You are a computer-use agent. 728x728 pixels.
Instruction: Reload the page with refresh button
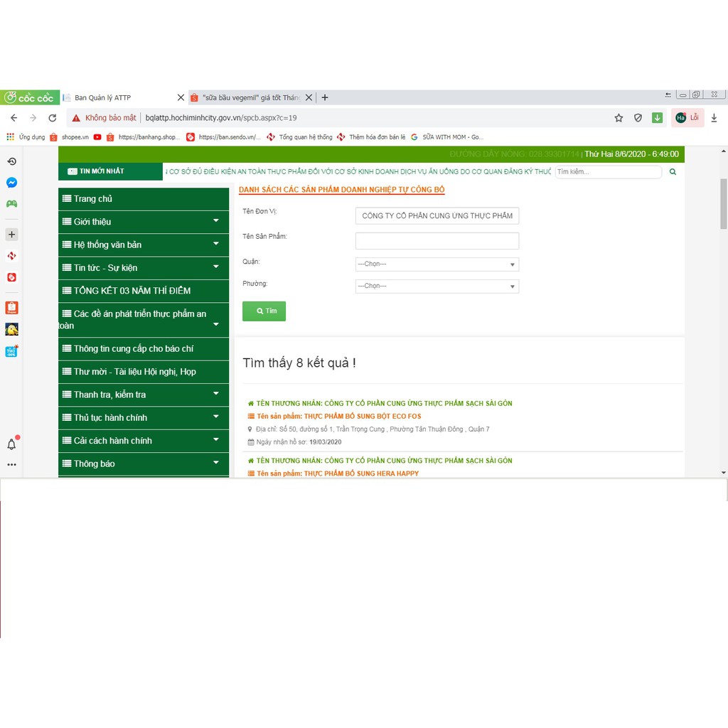pos(52,118)
